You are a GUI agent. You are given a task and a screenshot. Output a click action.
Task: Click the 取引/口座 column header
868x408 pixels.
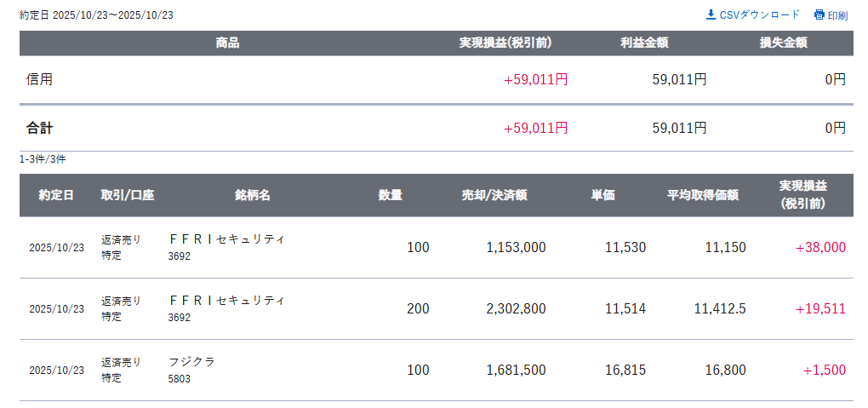point(128,195)
